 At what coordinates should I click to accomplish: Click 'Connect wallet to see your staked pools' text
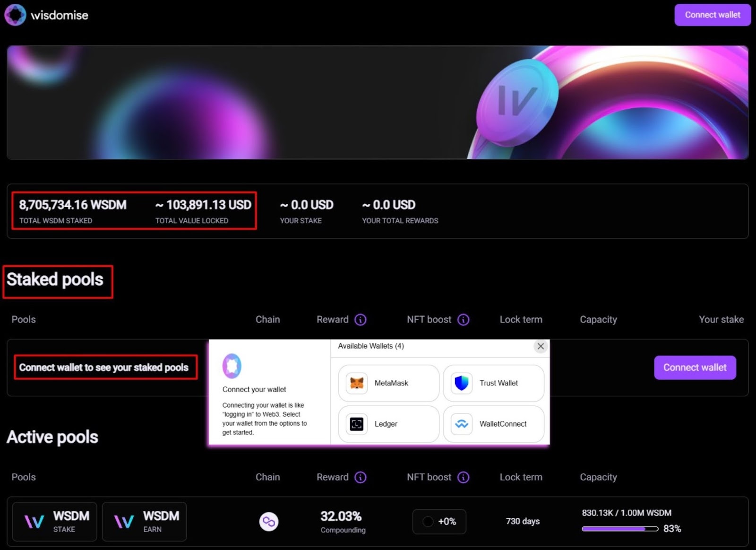pyautogui.click(x=104, y=367)
